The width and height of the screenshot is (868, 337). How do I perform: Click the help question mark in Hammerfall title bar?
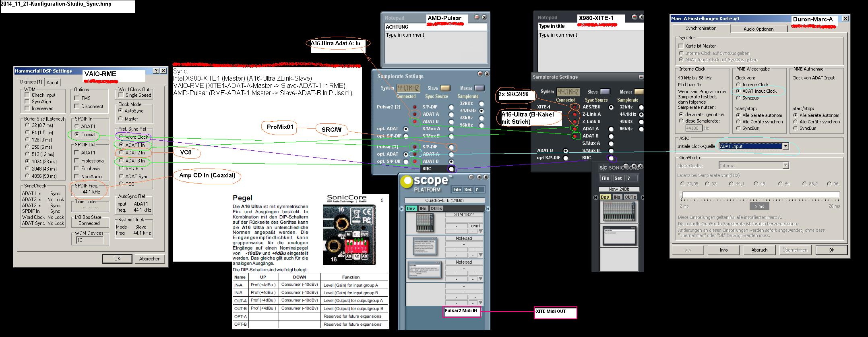[156, 71]
